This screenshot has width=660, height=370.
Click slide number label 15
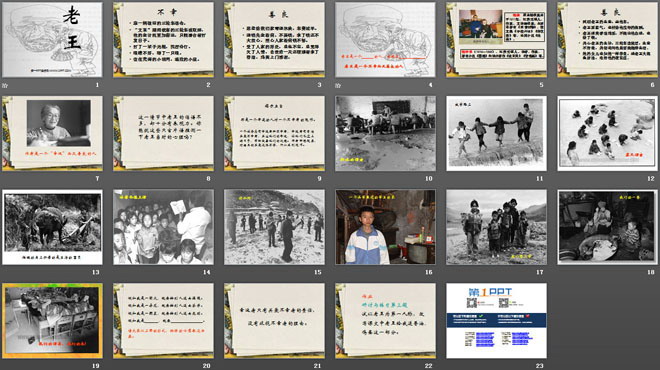(x=318, y=272)
